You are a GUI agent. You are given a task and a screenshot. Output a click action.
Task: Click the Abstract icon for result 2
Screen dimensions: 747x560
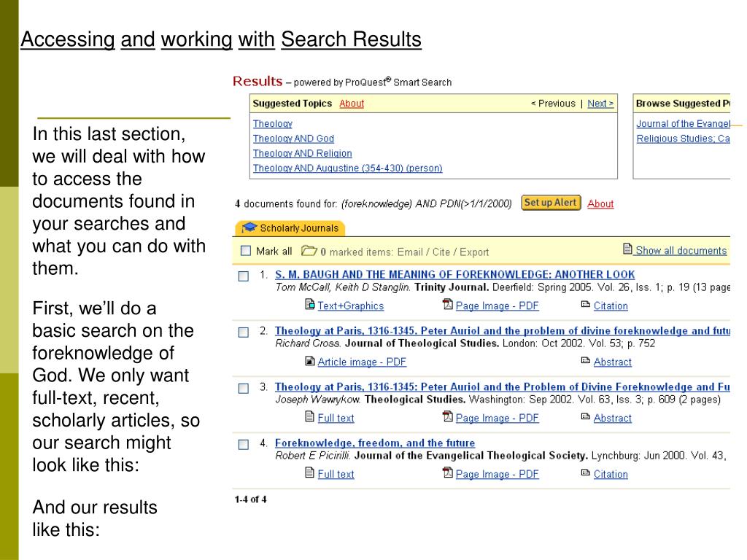click(586, 361)
